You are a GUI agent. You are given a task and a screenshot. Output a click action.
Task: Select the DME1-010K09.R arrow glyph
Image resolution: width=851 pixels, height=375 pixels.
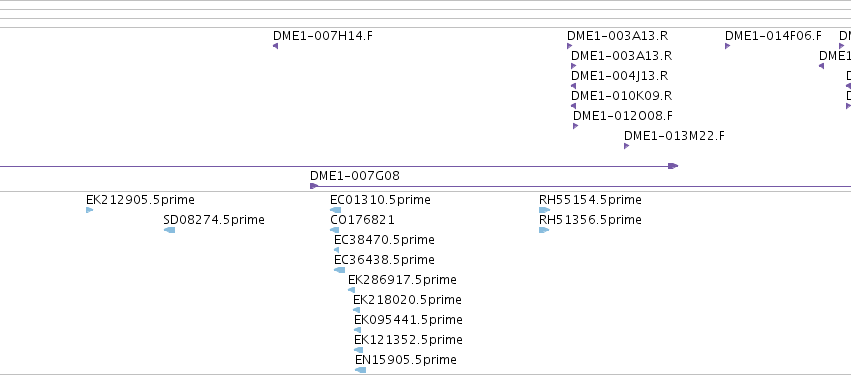(x=574, y=106)
